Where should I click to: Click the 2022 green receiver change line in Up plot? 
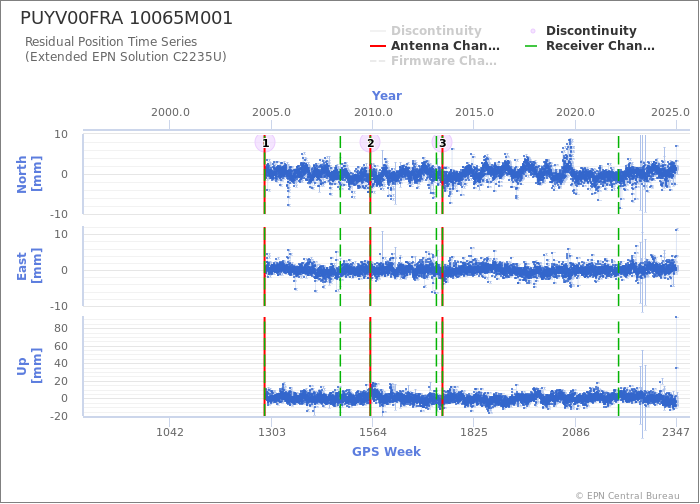tap(618, 367)
